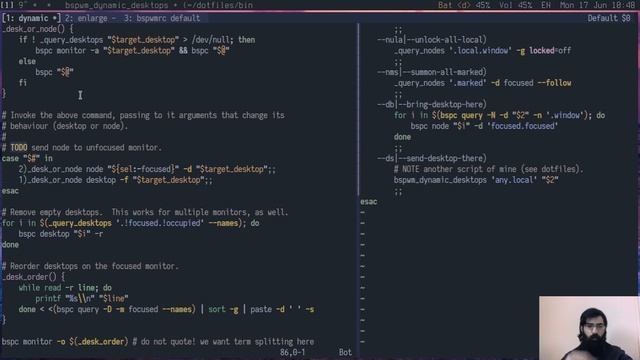Click the date and time 'Mon 17 Jun 10:48'
Image resolution: width=640 pixels, height=360 pixels.
pos(597,5)
